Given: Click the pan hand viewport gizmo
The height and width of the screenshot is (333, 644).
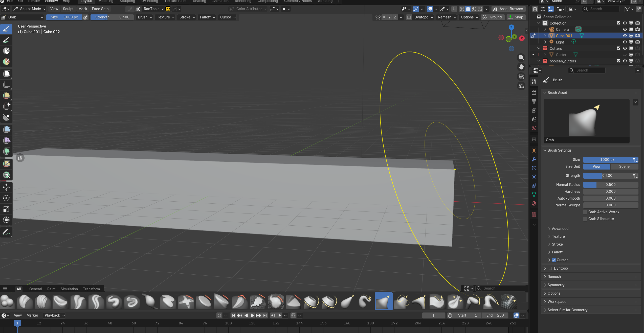Looking at the screenshot, I should [521, 67].
